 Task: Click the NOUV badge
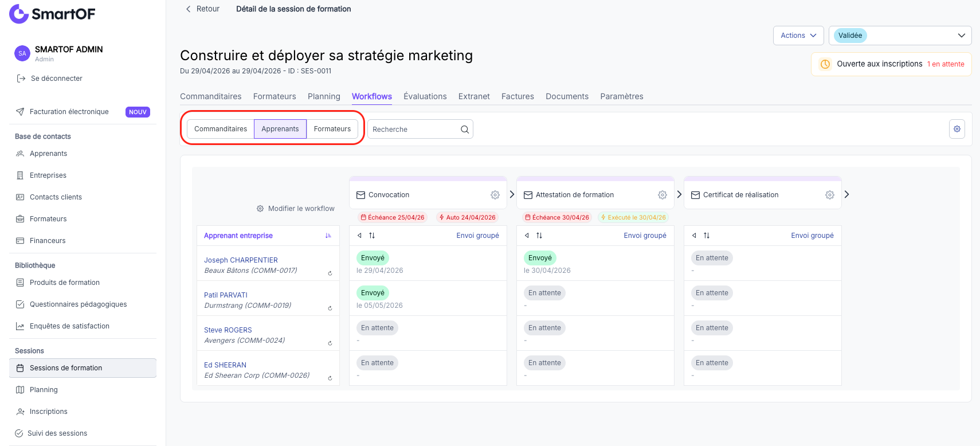click(x=138, y=112)
